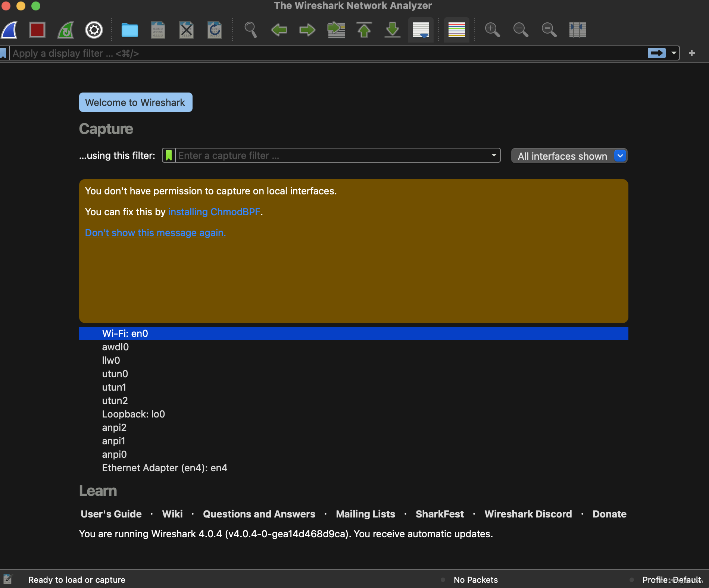Screen dimensions: 709x588
Task: Click Profile: Default in status bar
Action: coord(672,580)
